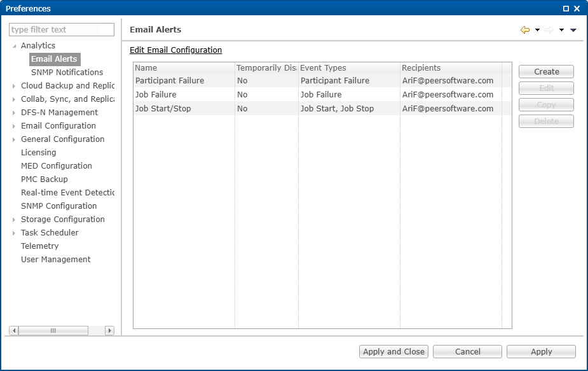Click the Copy button
Image resolution: width=588 pixels, height=371 pixels.
coord(546,105)
